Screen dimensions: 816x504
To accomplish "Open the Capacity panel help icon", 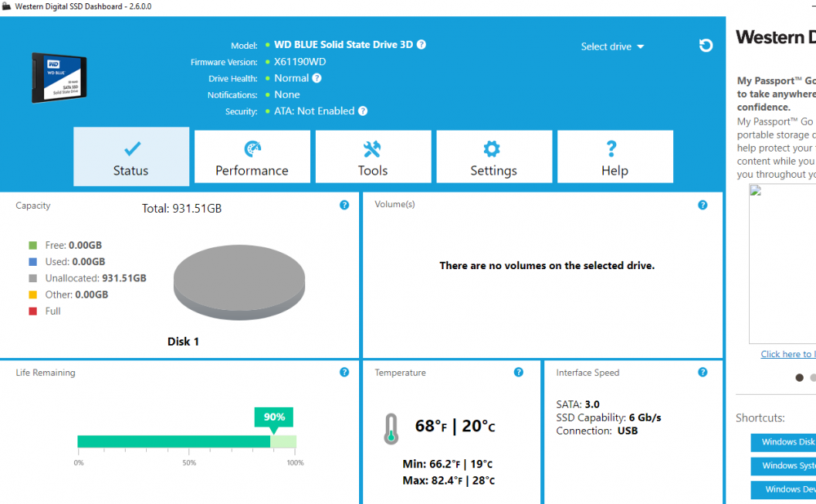I will 344,205.
